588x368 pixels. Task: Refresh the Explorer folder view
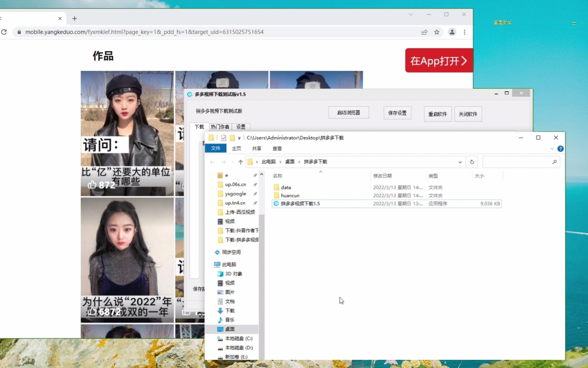[x=472, y=162]
